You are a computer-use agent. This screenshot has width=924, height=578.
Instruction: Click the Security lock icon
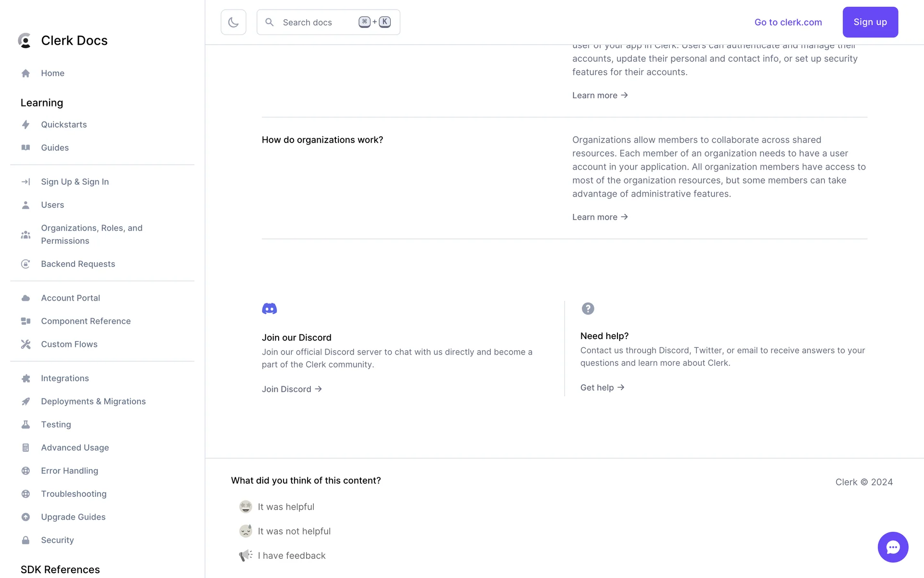[x=26, y=540]
